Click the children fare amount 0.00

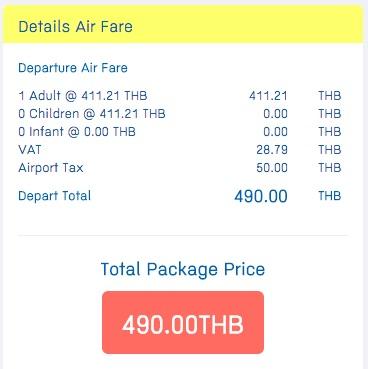(275, 114)
